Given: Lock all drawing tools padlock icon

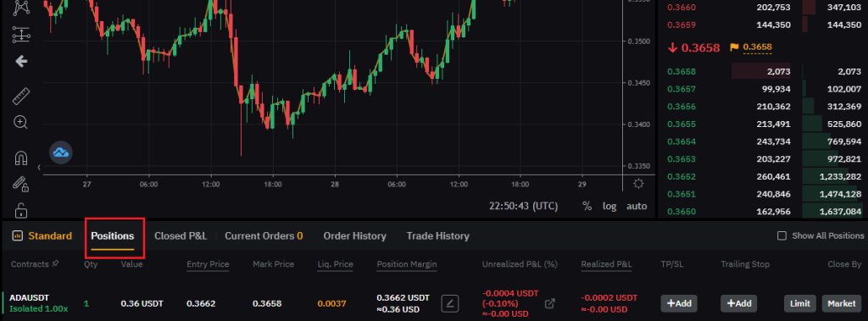Looking at the screenshot, I should click(21, 211).
